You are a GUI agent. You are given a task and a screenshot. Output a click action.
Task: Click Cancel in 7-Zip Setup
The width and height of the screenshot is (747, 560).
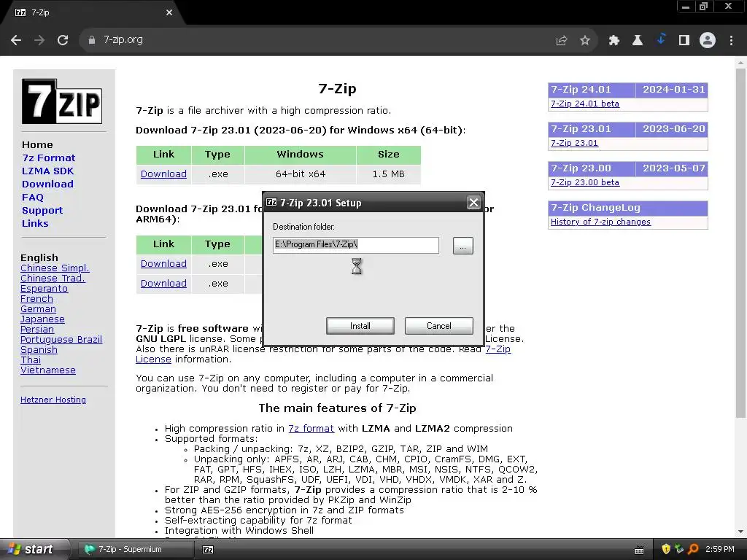438,326
